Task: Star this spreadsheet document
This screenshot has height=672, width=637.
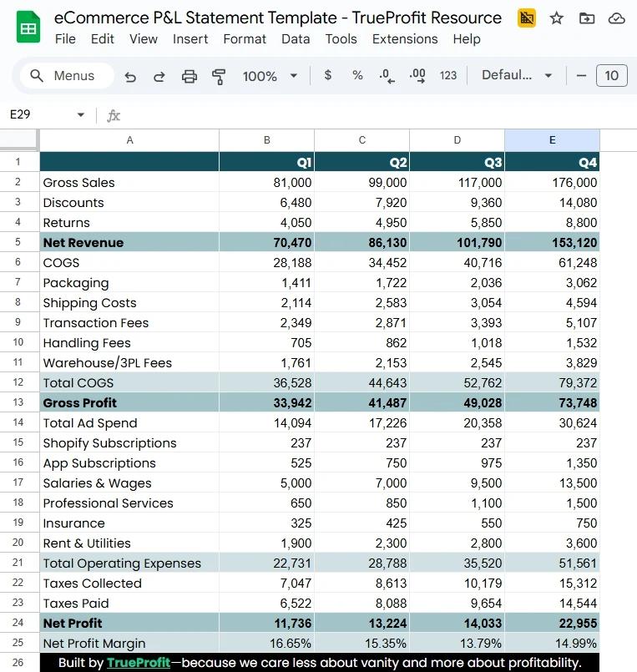Action: (x=557, y=18)
